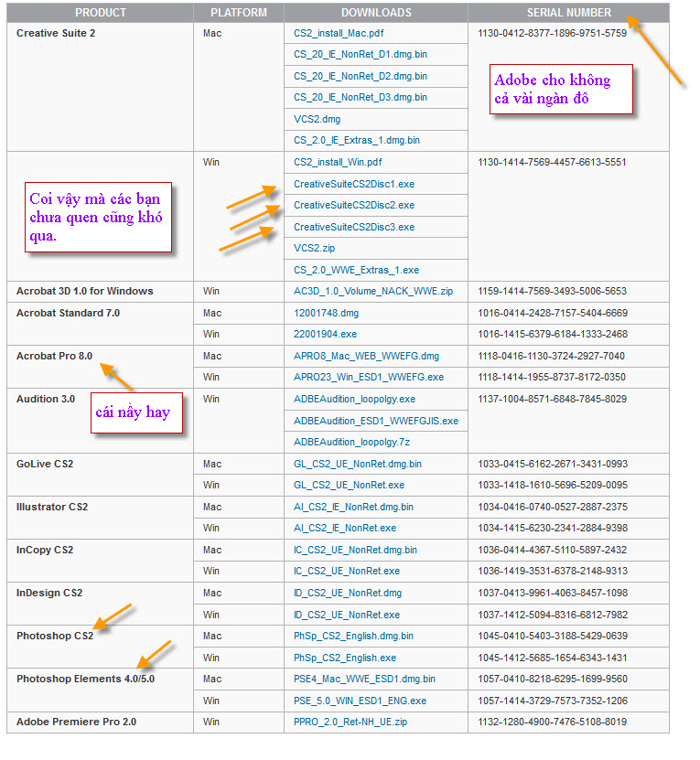The image size is (700, 760).
Task: Download APRO23_Win_ESD1_WWEFG.exe
Action: click(x=369, y=377)
